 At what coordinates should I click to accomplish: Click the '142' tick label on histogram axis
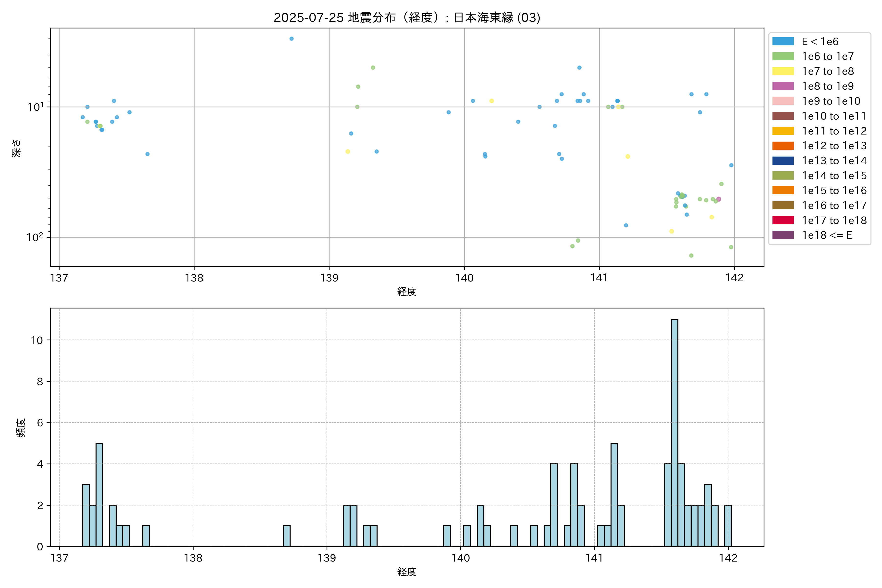(728, 558)
